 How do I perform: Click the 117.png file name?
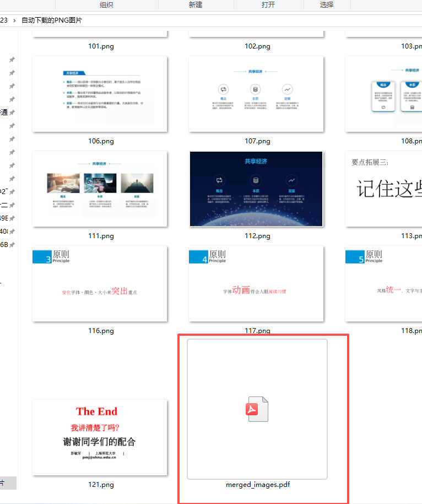pyautogui.click(x=257, y=331)
